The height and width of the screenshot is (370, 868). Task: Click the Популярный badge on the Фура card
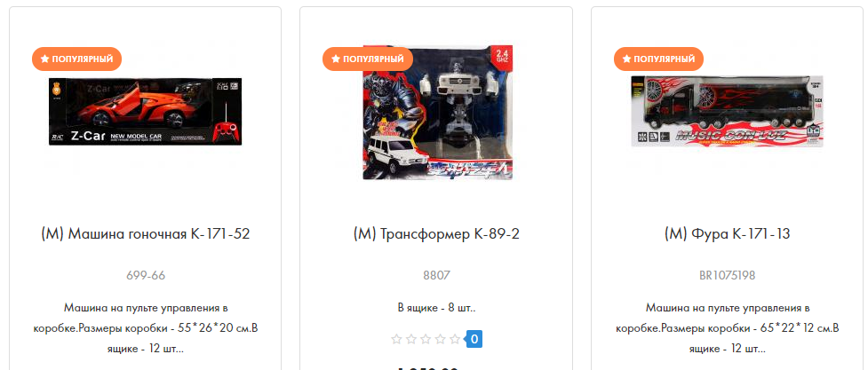658,59
